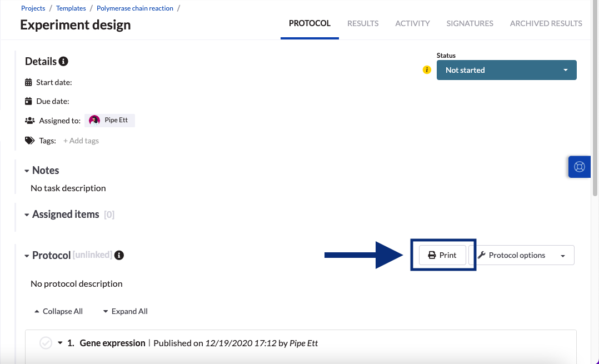Collapse the Notes section
Viewport: 599px width, 364px height.
tap(27, 171)
